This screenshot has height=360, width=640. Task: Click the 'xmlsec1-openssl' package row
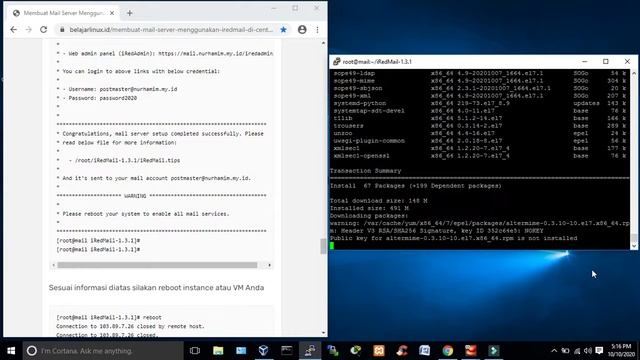pyautogui.click(x=479, y=156)
